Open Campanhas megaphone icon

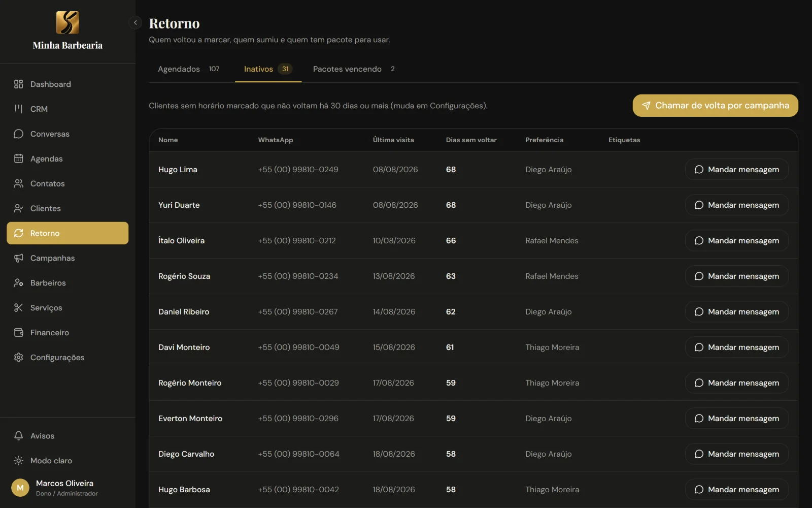[x=19, y=258]
